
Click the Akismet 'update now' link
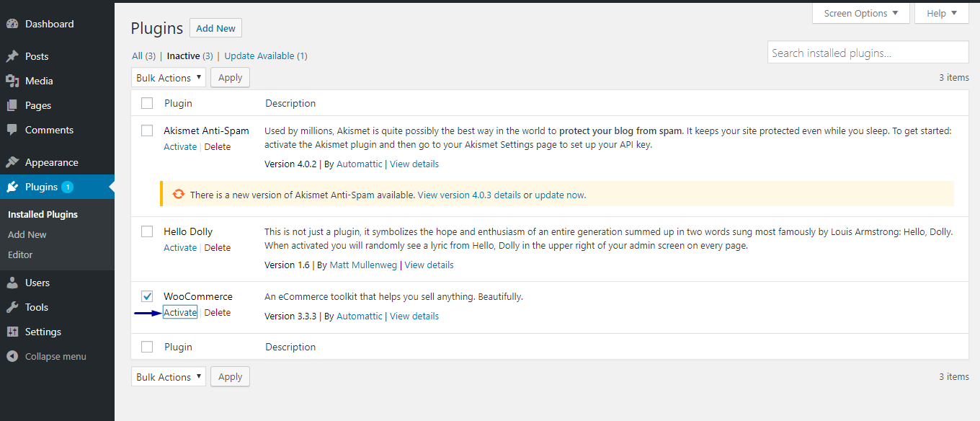(559, 195)
